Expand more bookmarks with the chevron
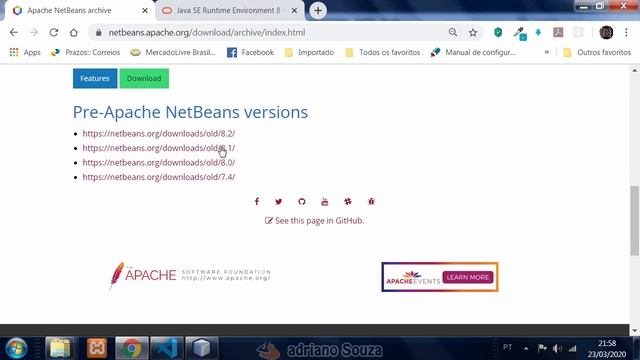Viewport: 640px width, 360px height. [547, 52]
